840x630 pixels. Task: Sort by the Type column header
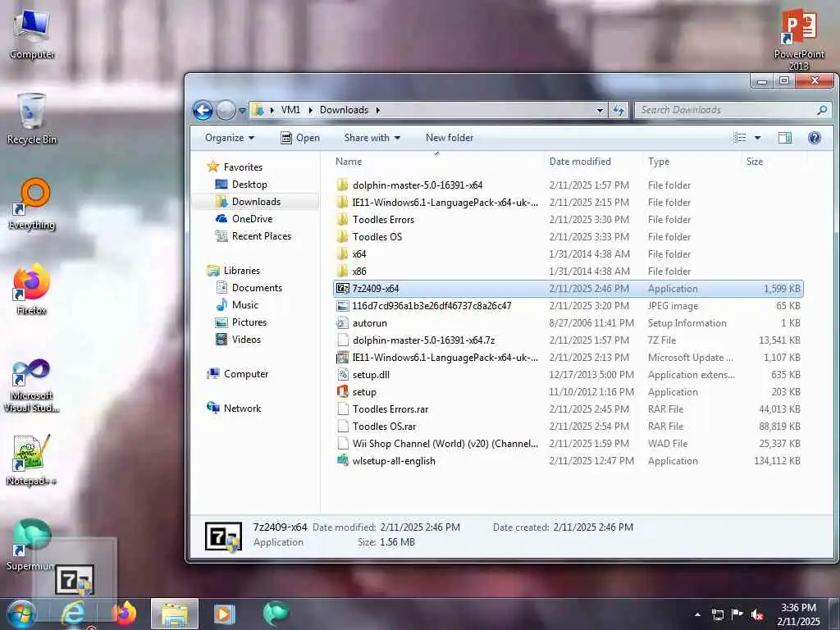692,162
